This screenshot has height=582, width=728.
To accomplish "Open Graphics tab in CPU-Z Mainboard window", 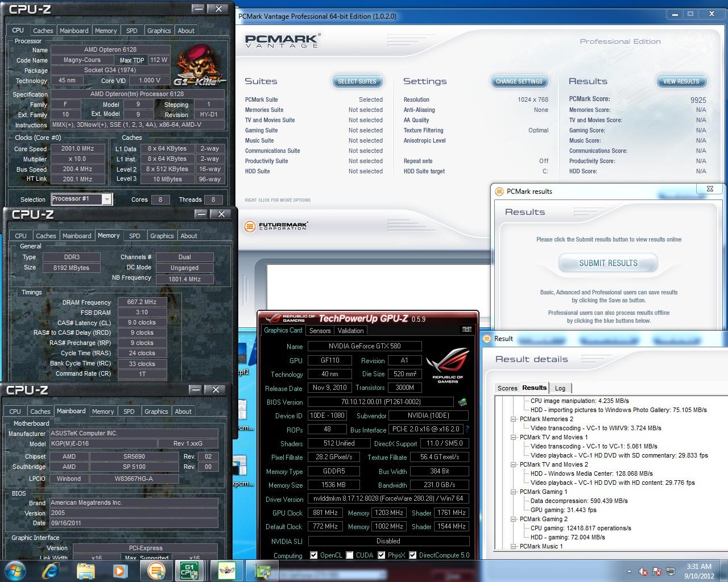I will 156,411.
